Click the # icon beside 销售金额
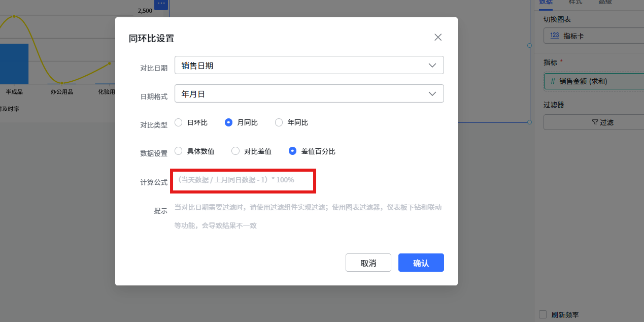 553,81
